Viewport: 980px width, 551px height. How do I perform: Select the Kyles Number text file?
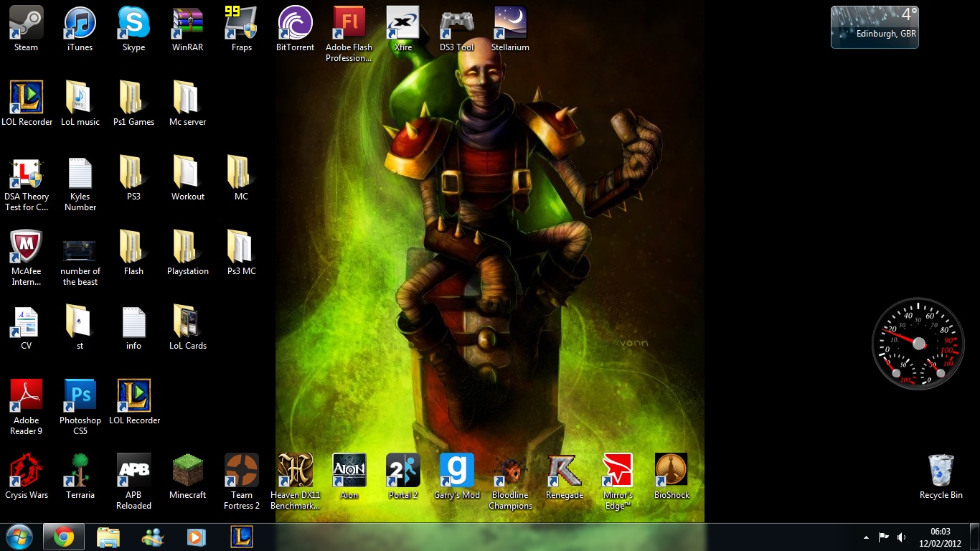tap(80, 174)
